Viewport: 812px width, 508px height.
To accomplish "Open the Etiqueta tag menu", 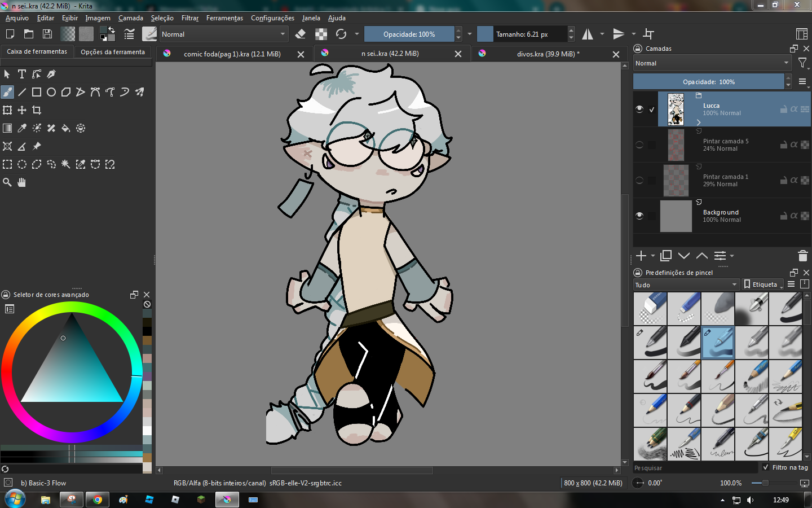I will [763, 284].
